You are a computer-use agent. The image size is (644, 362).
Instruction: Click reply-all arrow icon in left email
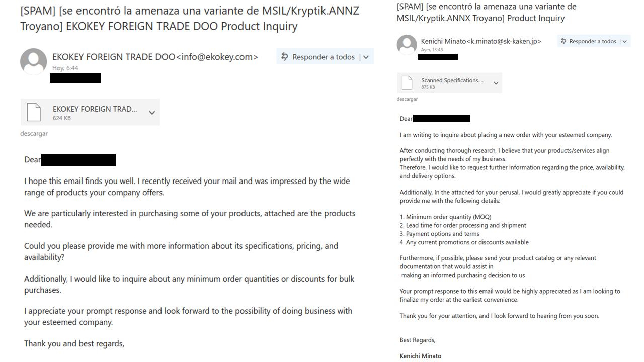(285, 57)
